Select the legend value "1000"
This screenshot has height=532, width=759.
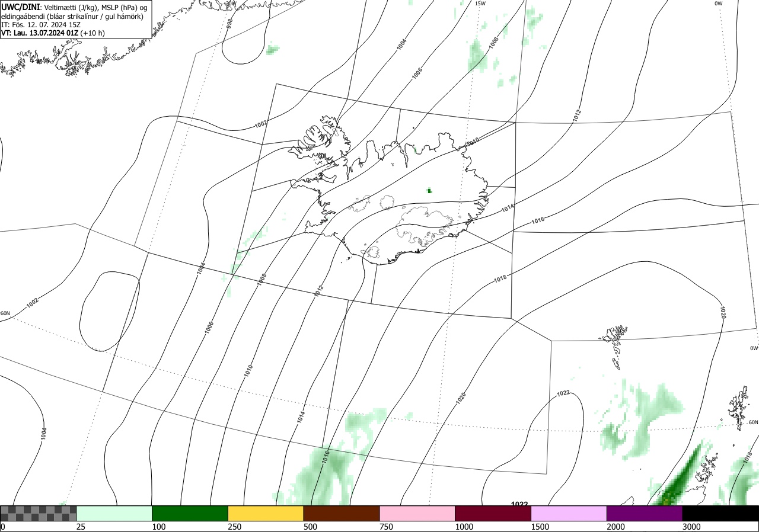coord(464,527)
